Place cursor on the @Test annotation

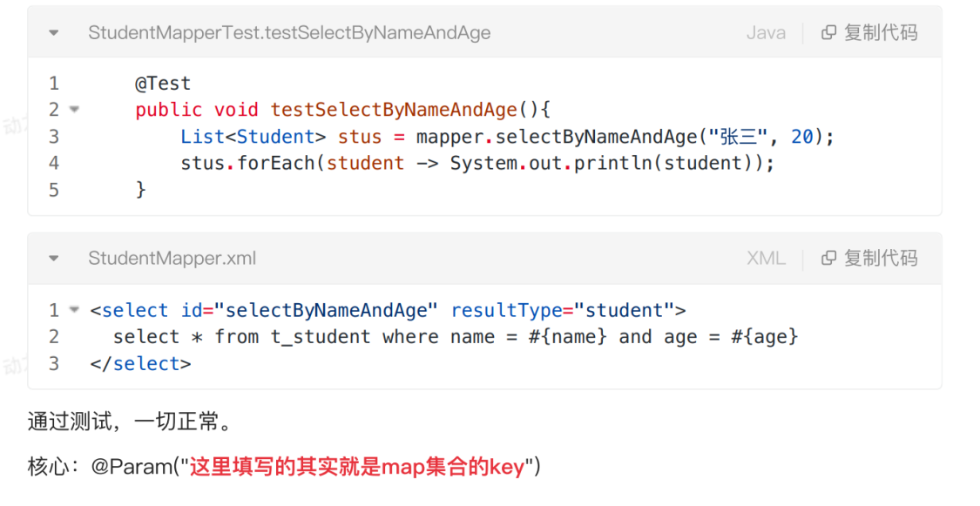tap(163, 84)
